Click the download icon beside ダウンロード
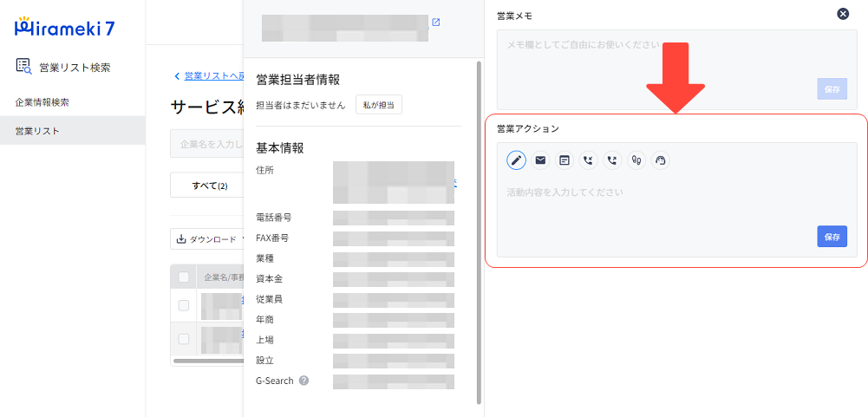The image size is (868, 417). coord(181,239)
